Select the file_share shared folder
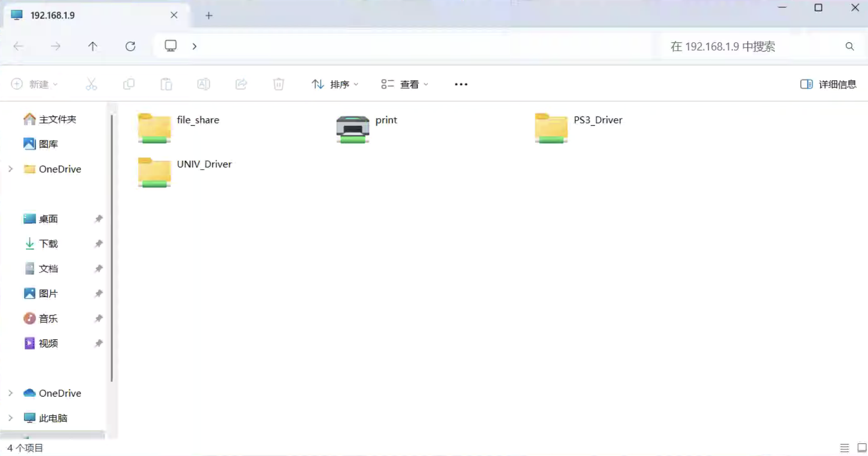This screenshot has height=456, width=868. point(179,128)
